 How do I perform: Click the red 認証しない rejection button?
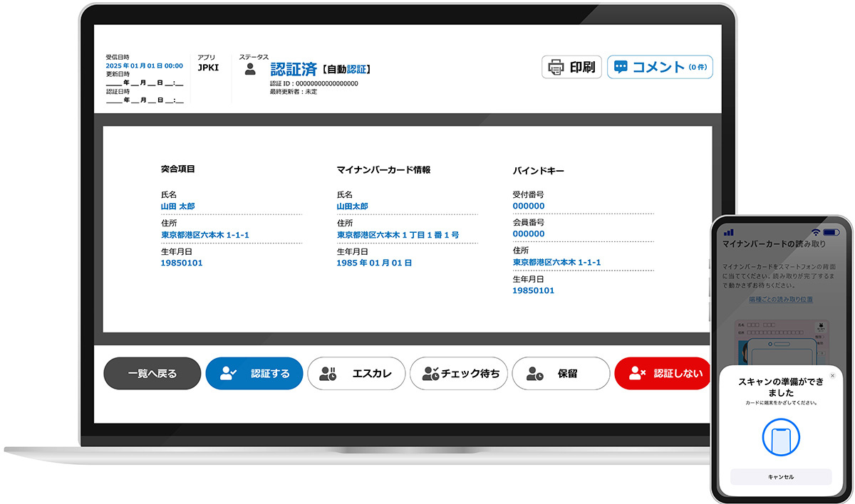[x=663, y=373]
